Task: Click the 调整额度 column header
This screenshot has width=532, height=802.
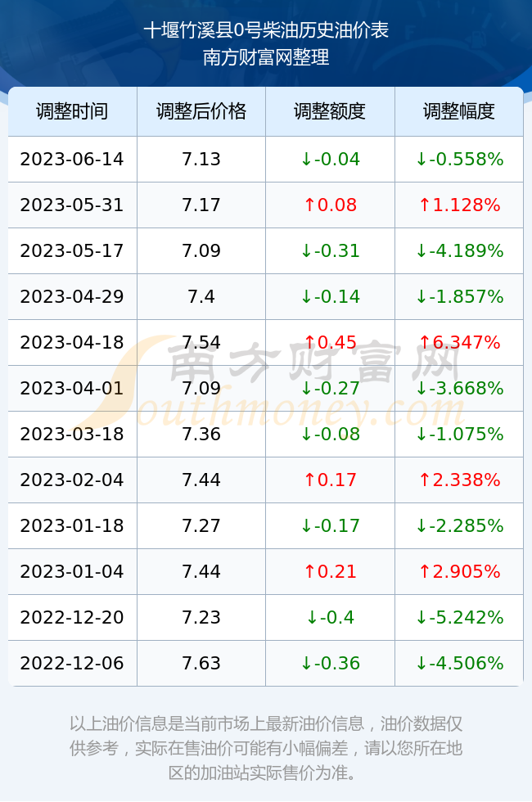Action: pyautogui.click(x=330, y=111)
